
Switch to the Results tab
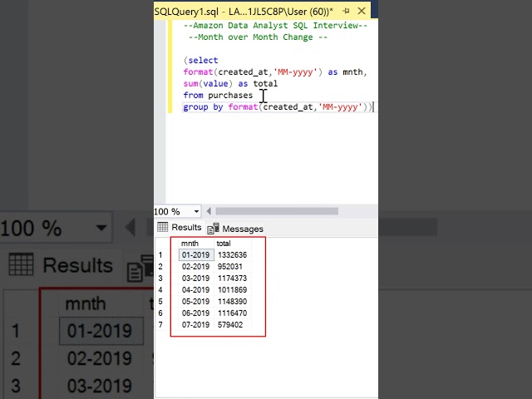click(x=180, y=227)
